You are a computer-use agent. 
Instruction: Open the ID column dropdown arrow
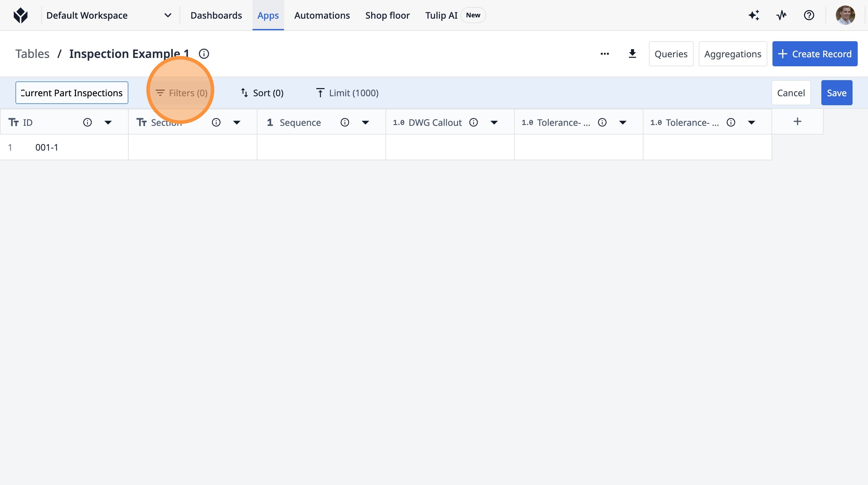click(108, 122)
